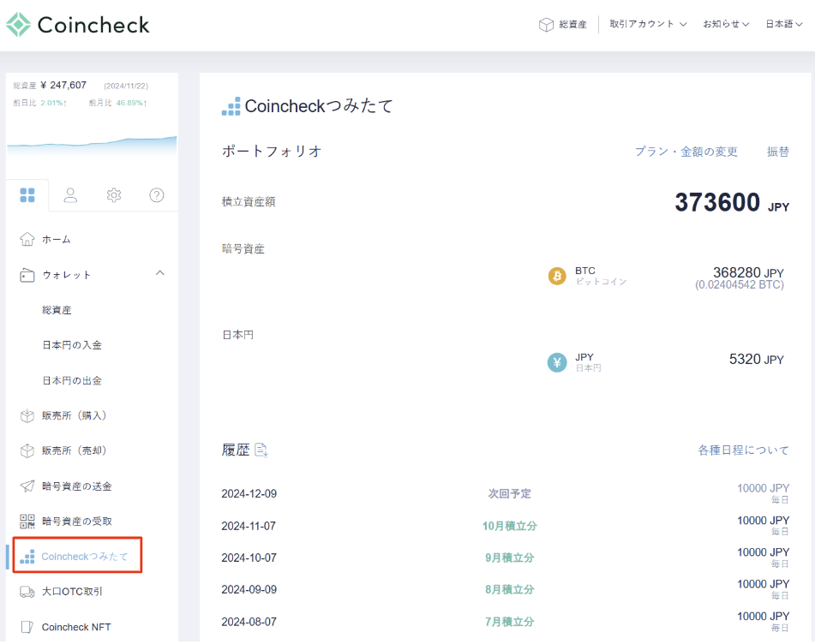Open 販売所（購入） in sidebar
The height and width of the screenshot is (644, 815).
tap(74, 415)
